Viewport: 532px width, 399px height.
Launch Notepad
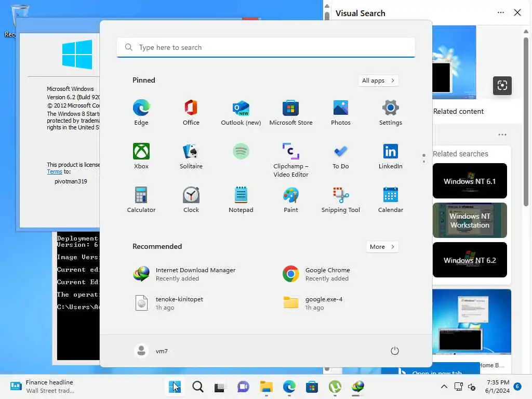tap(241, 200)
